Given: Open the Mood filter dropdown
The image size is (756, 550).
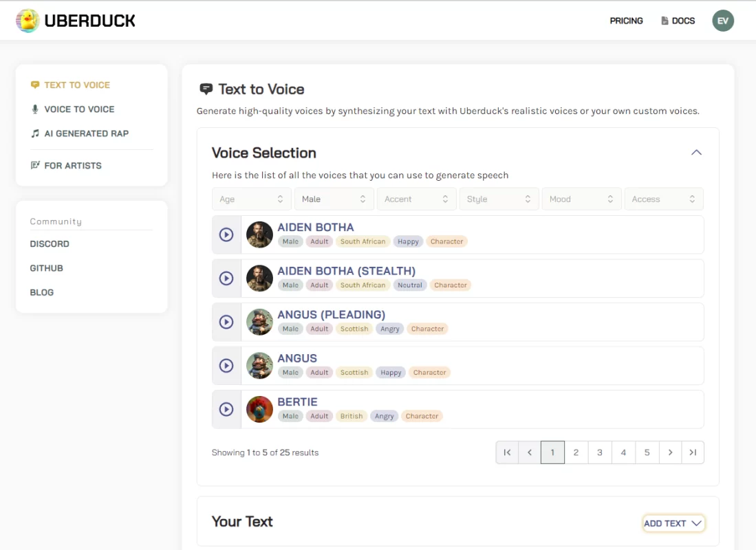Looking at the screenshot, I should (x=581, y=199).
